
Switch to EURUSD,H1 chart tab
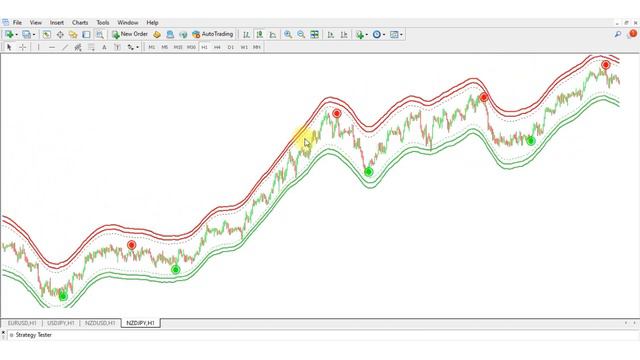coord(22,323)
